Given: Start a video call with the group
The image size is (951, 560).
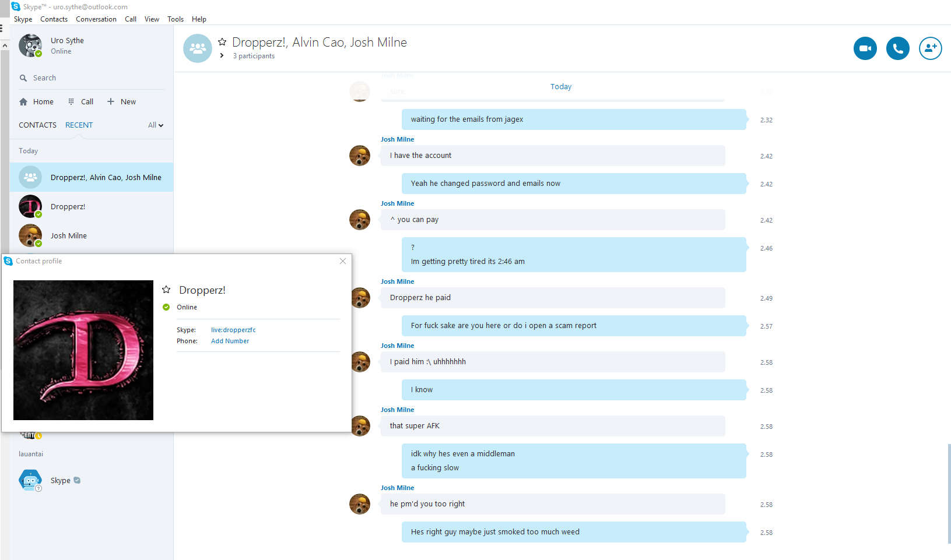Looking at the screenshot, I should [865, 48].
